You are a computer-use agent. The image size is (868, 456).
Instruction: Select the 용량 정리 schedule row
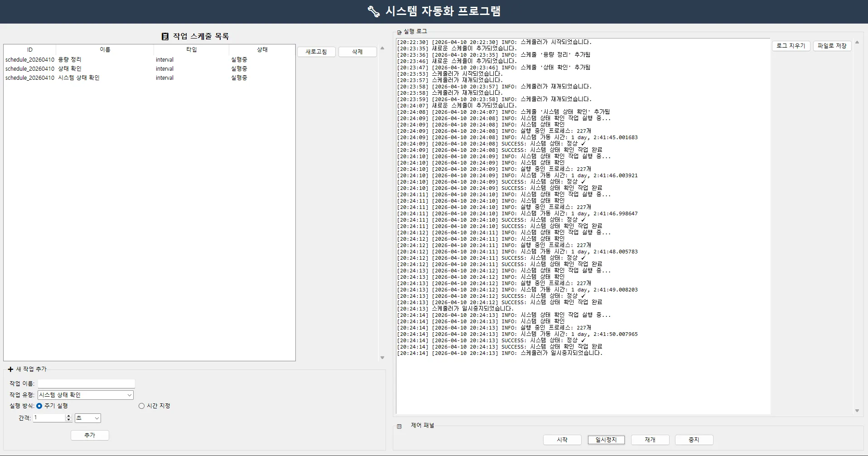click(x=149, y=60)
